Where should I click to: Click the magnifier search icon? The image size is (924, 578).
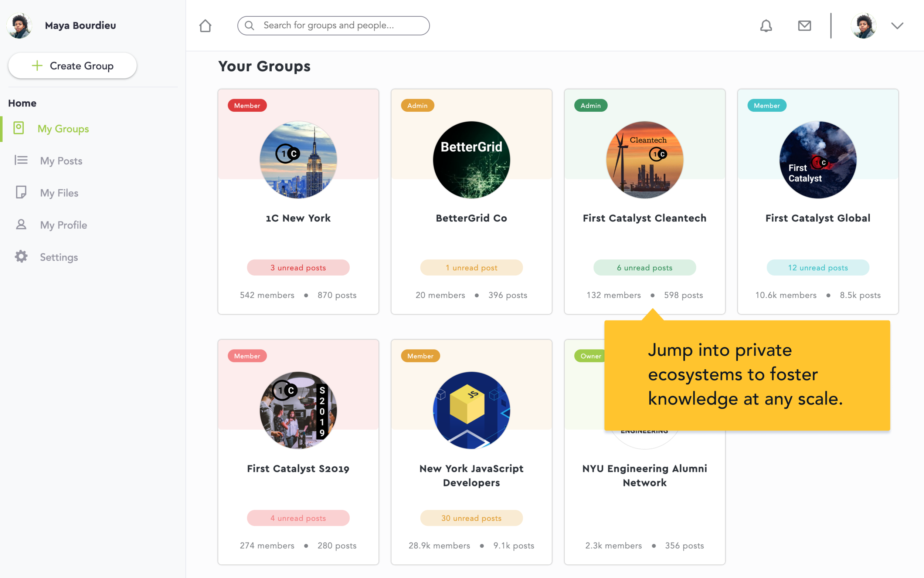coord(249,26)
